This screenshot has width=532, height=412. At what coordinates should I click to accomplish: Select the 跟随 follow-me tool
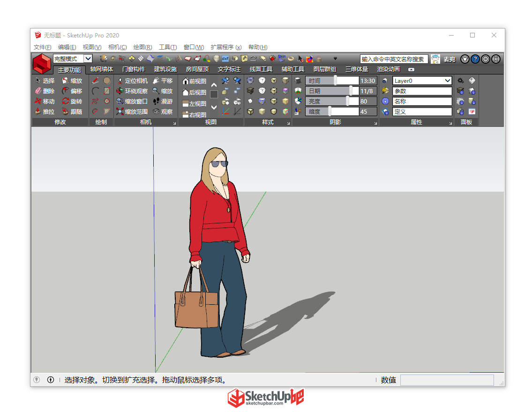point(72,111)
